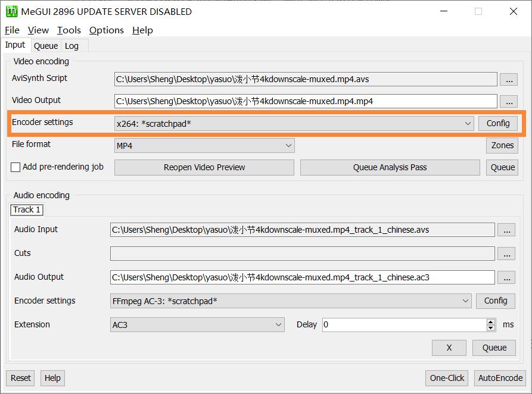Switch to the Queue tab
This screenshot has width=532, height=394.
(45, 46)
